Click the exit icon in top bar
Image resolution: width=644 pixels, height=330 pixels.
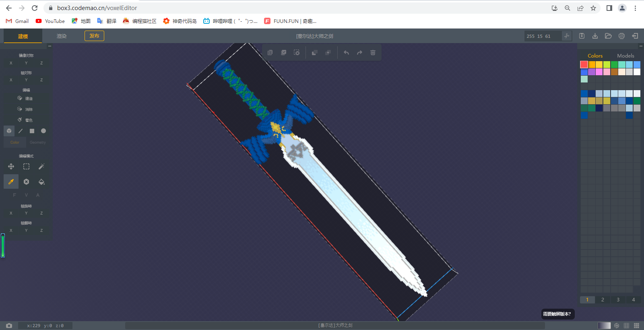pos(635,36)
